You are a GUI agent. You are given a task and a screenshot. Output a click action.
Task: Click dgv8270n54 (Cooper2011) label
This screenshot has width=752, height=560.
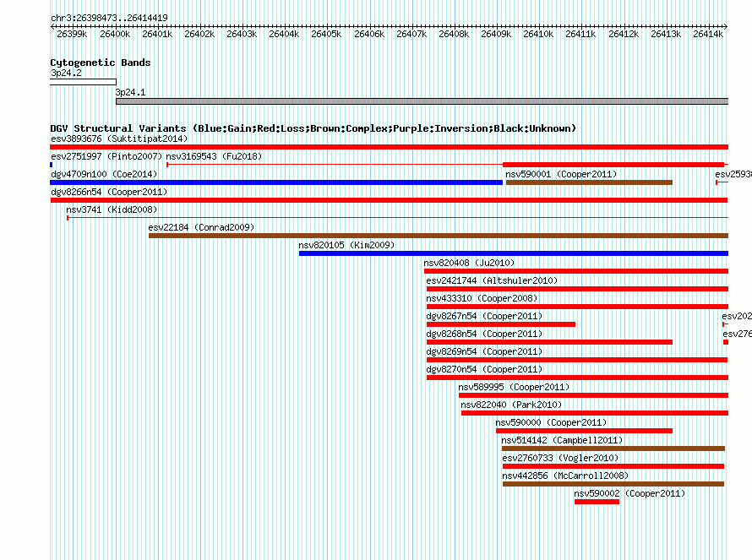(x=484, y=369)
